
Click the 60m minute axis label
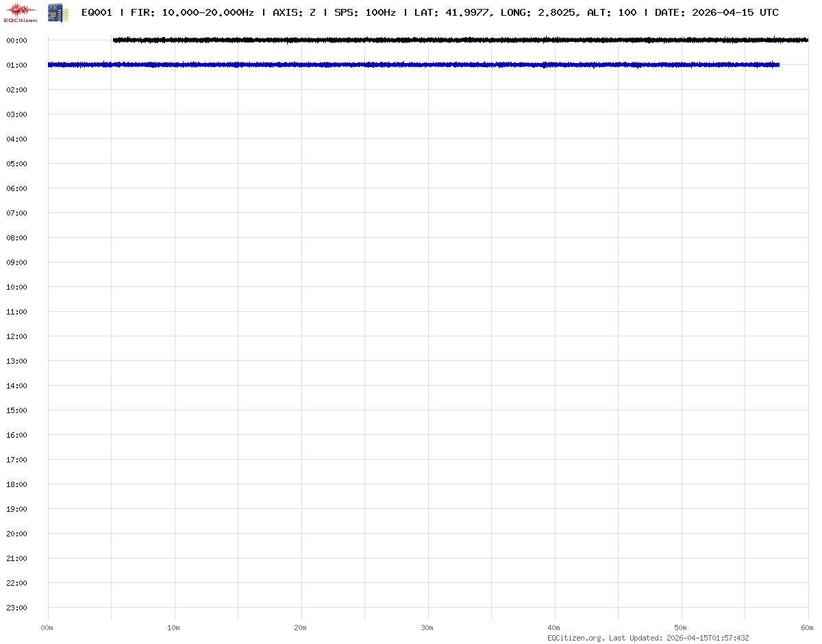(x=808, y=628)
